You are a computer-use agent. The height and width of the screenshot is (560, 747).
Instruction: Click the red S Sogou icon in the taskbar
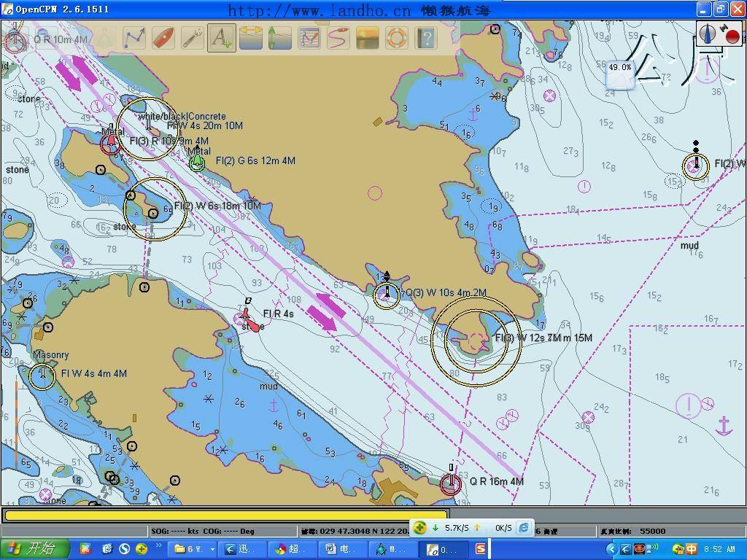click(x=481, y=549)
